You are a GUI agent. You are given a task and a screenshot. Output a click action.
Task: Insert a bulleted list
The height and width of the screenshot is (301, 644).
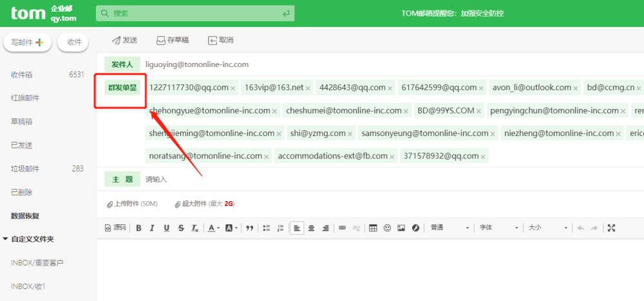pyautogui.click(x=266, y=228)
